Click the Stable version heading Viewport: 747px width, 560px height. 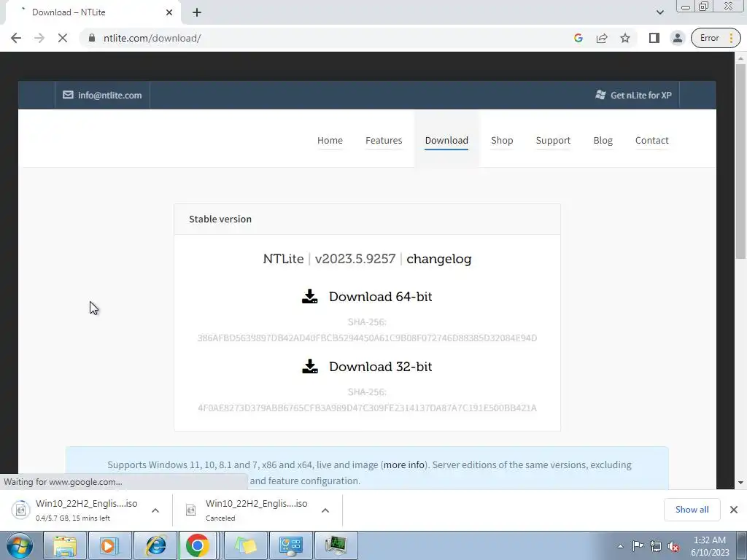click(x=220, y=219)
